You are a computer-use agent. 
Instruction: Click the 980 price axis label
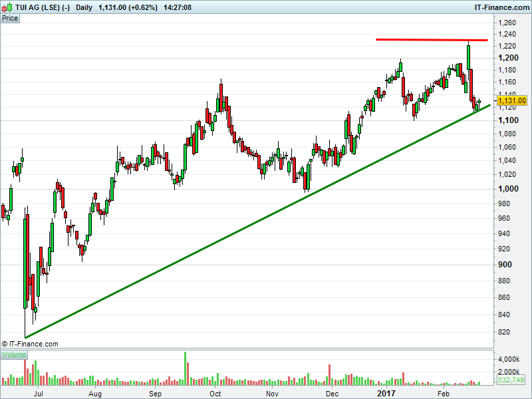coord(504,203)
